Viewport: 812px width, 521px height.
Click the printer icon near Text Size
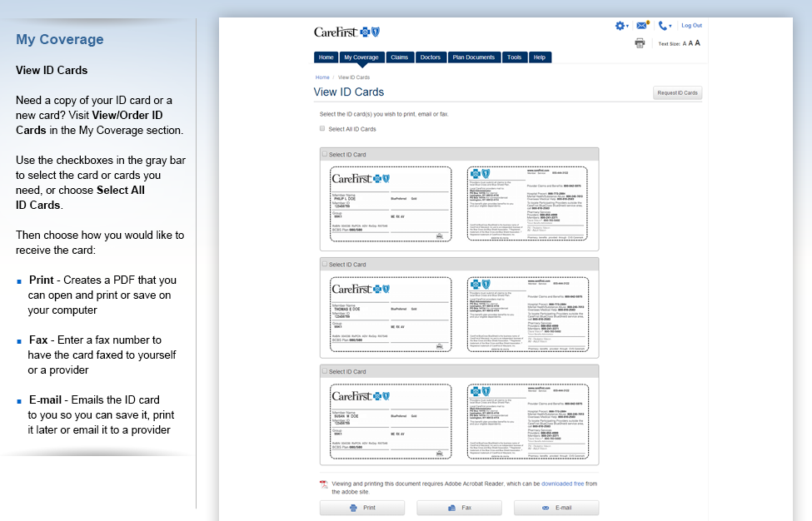(x=640, y=43)
